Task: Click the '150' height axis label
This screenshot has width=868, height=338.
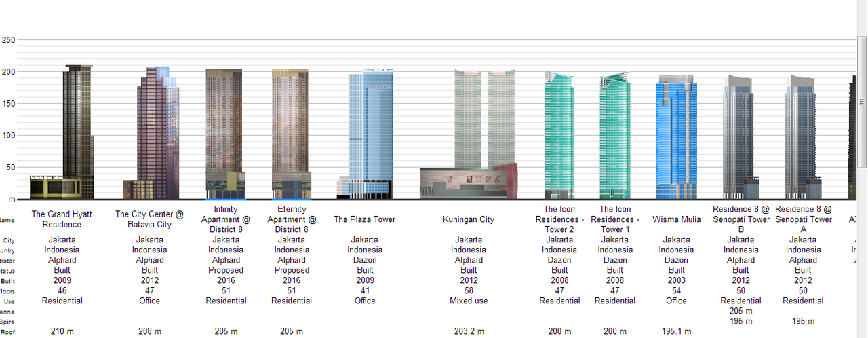Action: coord(8,104)
